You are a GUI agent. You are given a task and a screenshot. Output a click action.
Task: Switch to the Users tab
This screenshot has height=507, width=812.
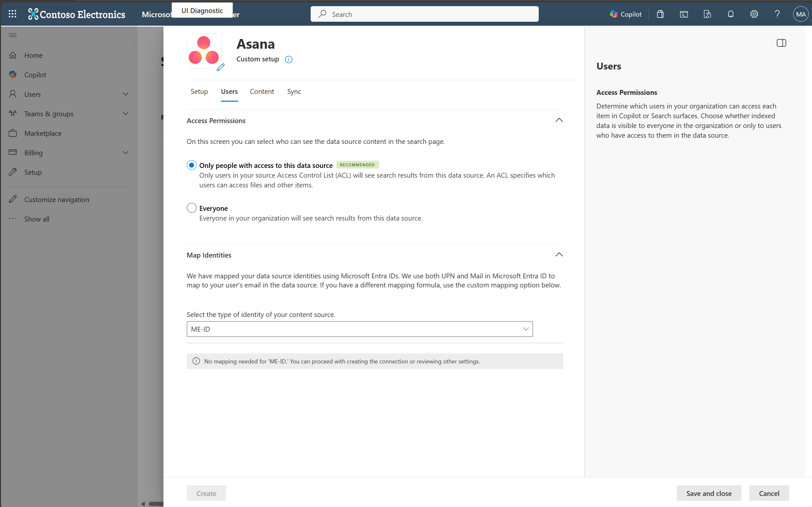point(229,91)
